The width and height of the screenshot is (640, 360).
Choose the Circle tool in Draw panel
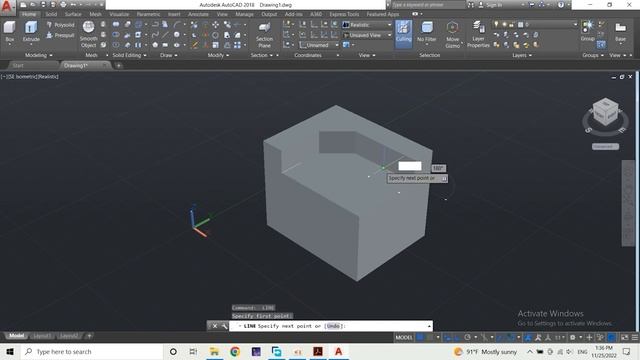[177, 35]
